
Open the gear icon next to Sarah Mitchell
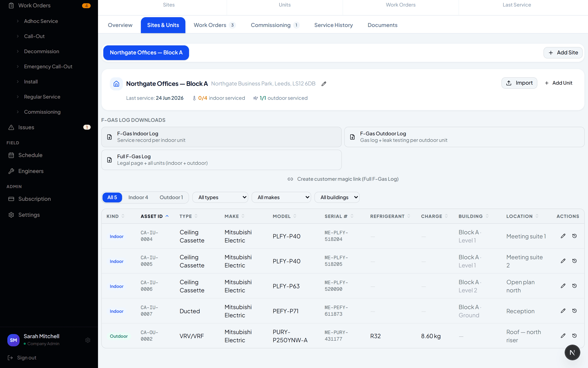[88, 340]
